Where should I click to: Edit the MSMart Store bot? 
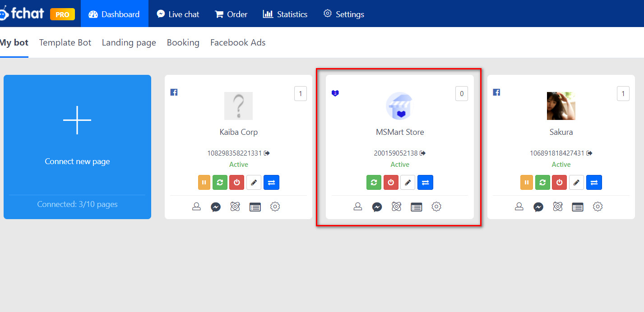point(408,182)
